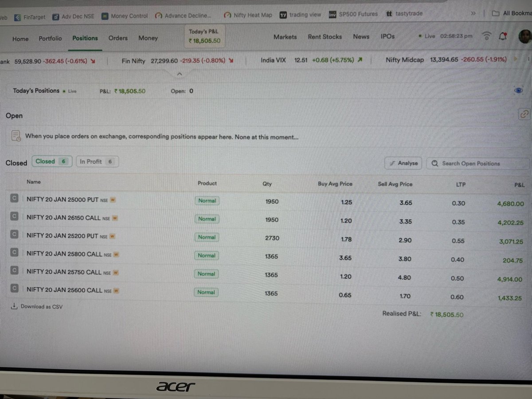Open NIFTY 20 JAN 25000 PUT position
This screenshot has height=399, width=532.
tap(63, 200)
